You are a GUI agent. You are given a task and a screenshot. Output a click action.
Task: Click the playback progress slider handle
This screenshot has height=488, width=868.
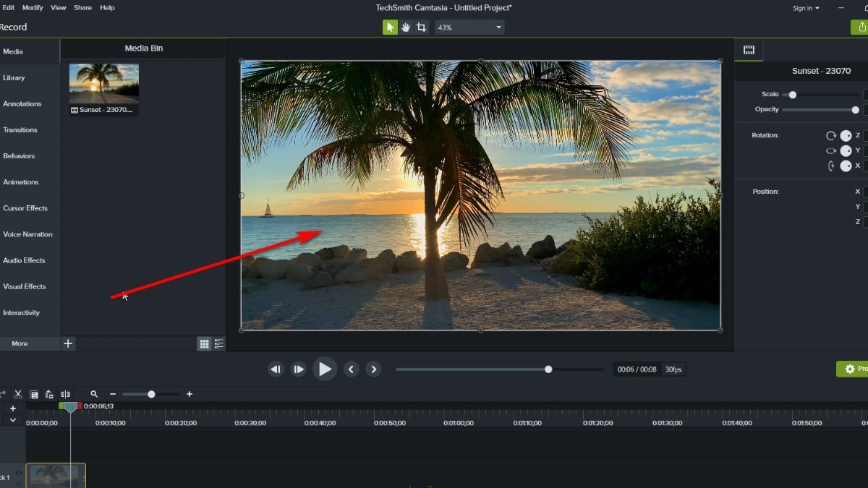click(548, 369)
